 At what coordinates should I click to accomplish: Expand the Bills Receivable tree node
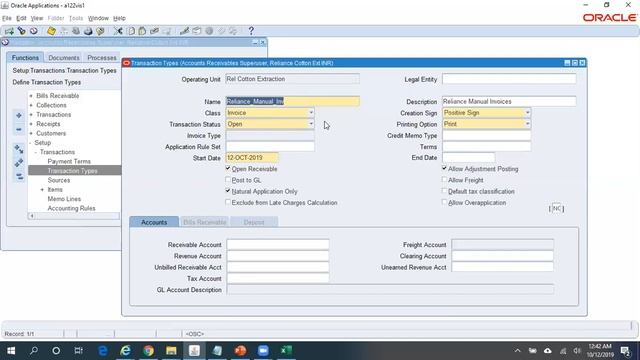(31, 96)
